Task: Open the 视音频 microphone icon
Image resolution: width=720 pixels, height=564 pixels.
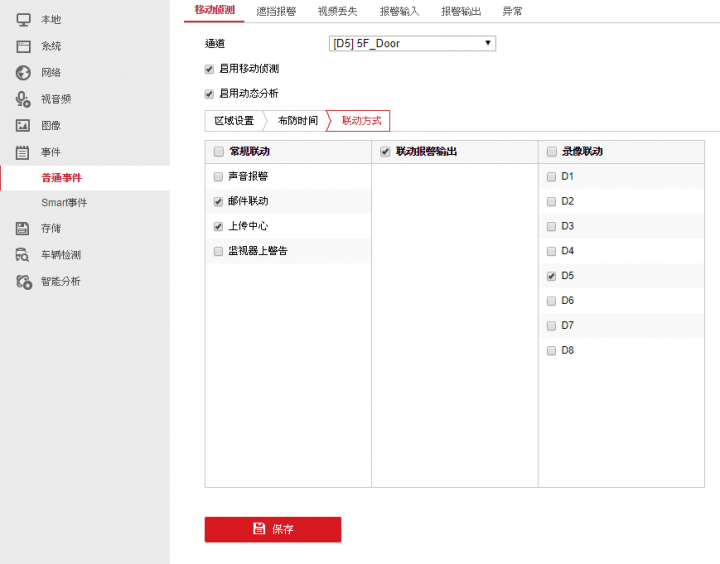Action: (x=23, y=99)
